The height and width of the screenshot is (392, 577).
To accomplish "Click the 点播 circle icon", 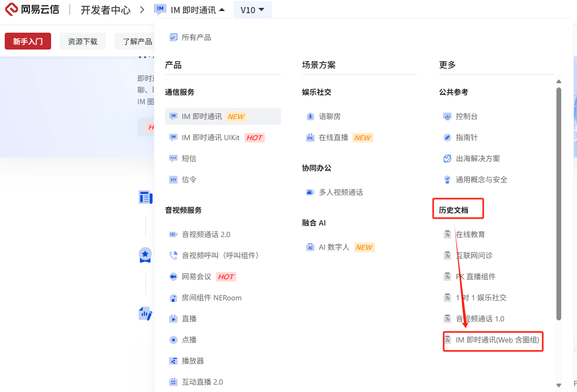I will (173, 340).
